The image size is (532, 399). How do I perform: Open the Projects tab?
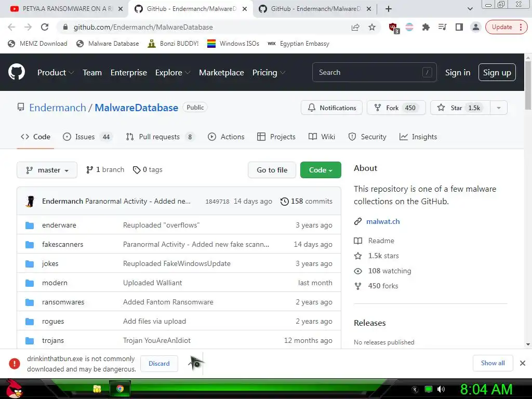(x=276, y=137)
